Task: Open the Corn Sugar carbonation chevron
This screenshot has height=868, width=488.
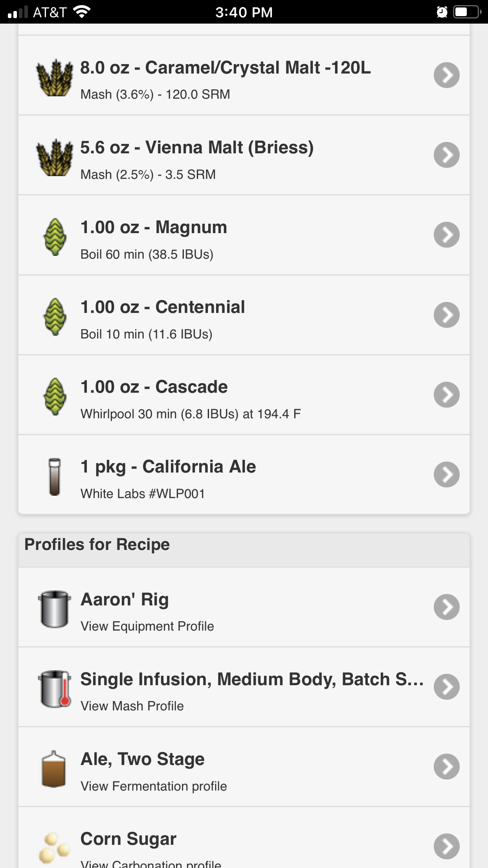Action: point(447,846)
